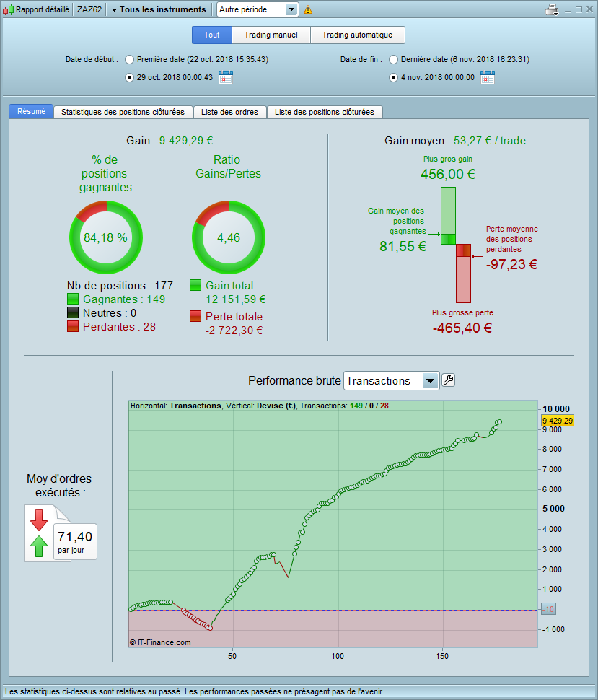Open the Transactions performance dropdown
This screenshot has height=700, width=598.
392,381
